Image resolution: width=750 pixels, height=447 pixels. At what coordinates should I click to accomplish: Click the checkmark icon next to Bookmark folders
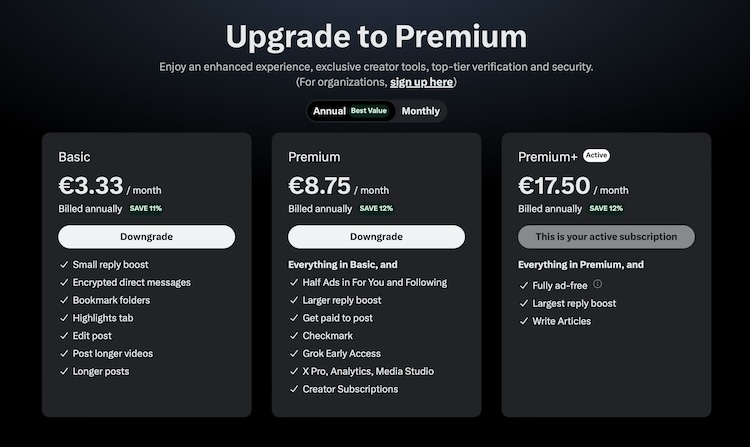click(64, 300)
